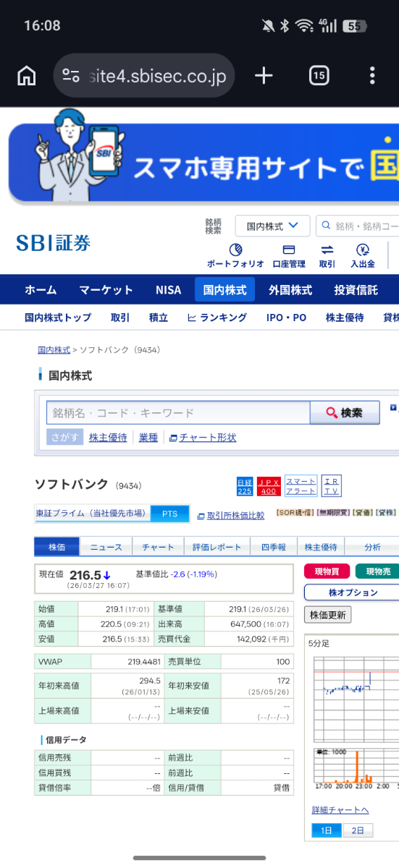
Task: Tap the address bar URL sbisec.co.jp
Action: tap(156, 75)
